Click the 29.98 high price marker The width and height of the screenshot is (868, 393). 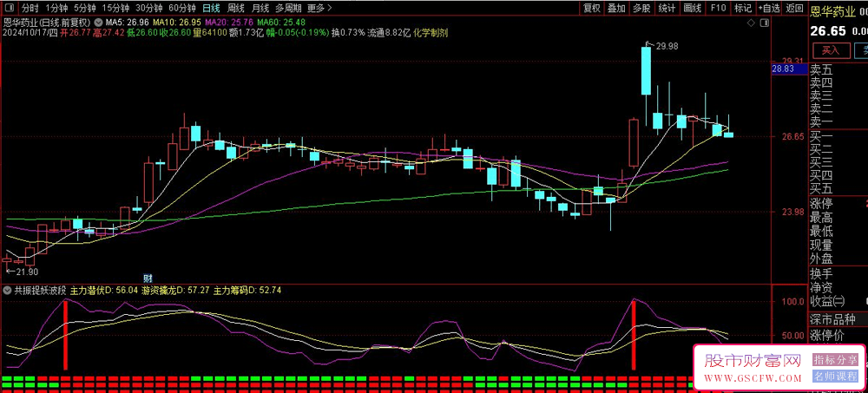coord(667,47)
